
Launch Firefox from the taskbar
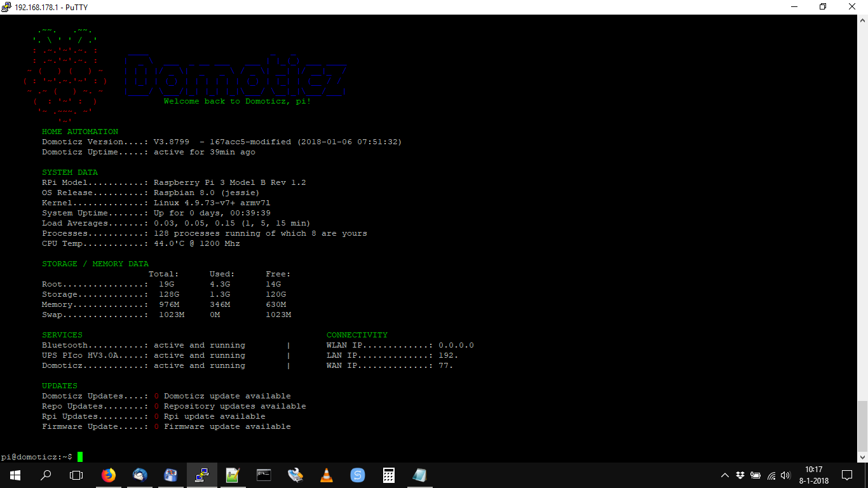(109, 475)
